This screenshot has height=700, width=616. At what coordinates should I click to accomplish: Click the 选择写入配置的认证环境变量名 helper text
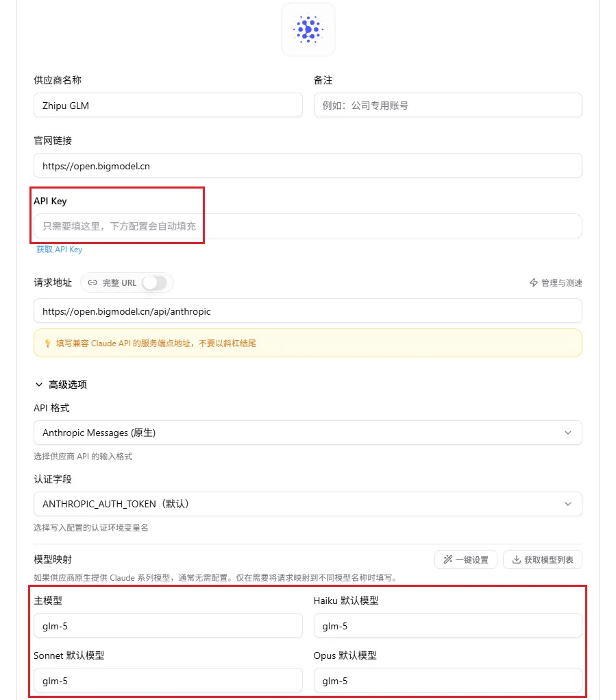tap(91, 528)
